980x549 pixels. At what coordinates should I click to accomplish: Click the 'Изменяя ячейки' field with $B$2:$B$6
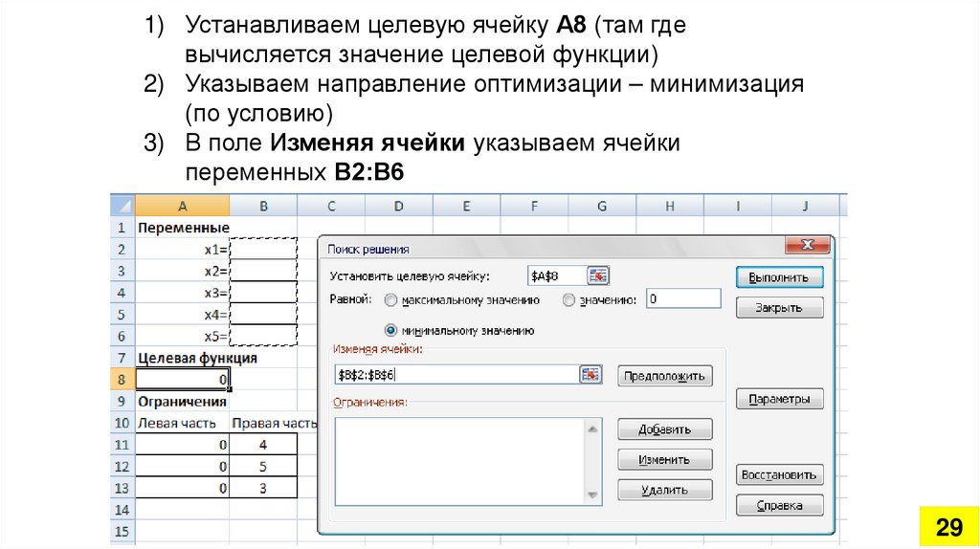pyautogui.click(x=457, y=375)
